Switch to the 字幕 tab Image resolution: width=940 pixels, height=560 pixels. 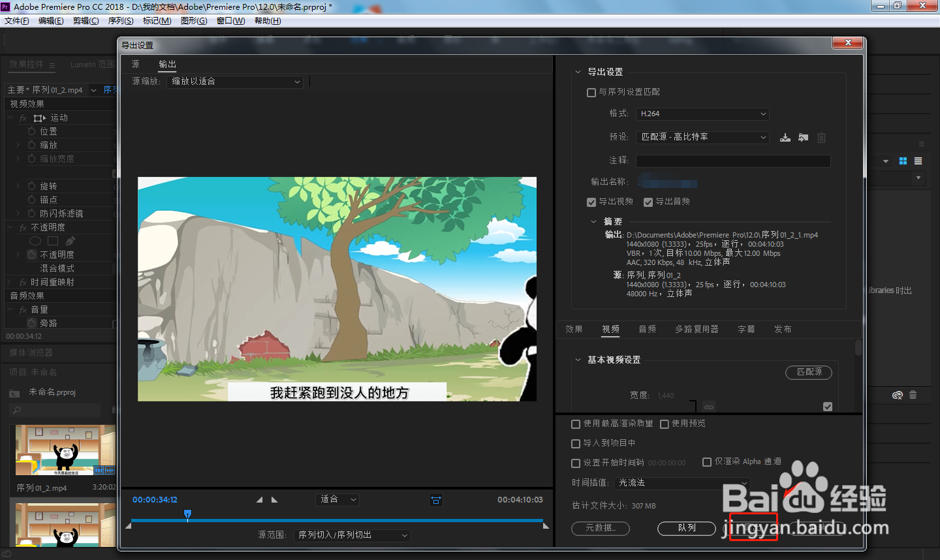click(x=746, y=330)
